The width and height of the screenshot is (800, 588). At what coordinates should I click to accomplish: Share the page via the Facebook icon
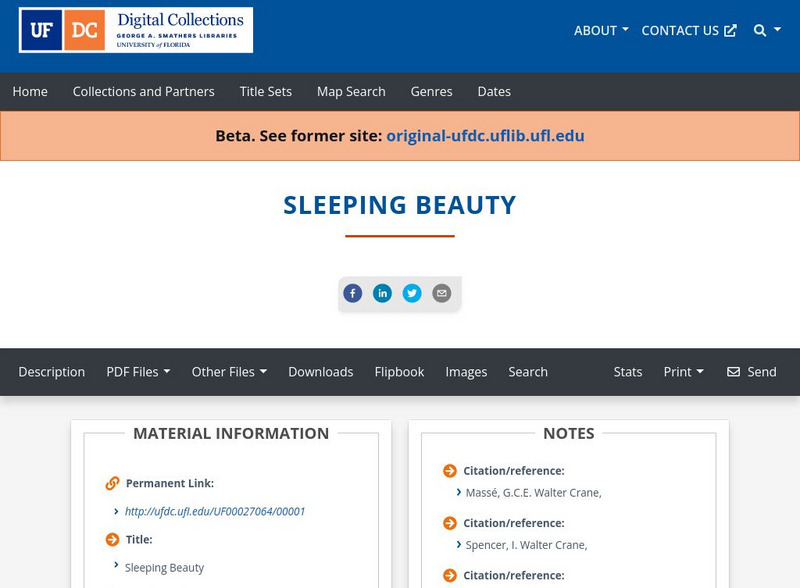point(353,293)
